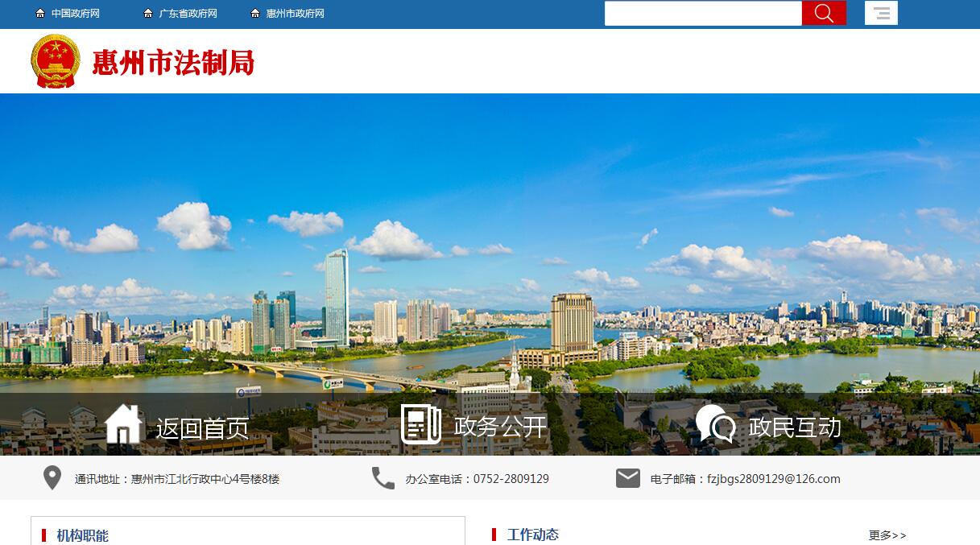
Task: Click the national emblem logo
Action: 56,61
